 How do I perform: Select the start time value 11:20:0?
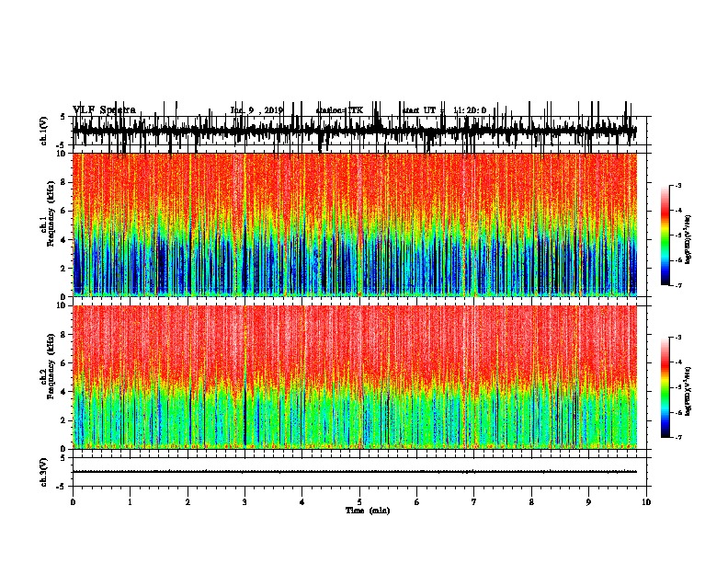click(x=470, y=110)
